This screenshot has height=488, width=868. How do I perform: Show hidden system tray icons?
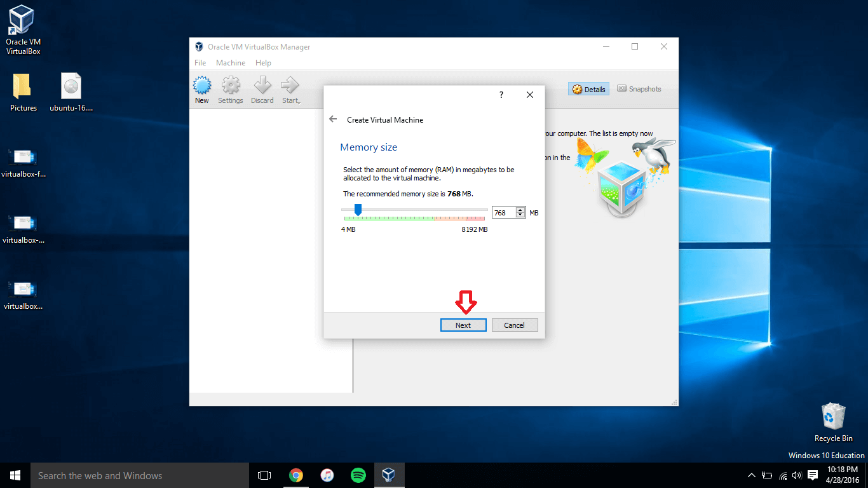point(752,475)
